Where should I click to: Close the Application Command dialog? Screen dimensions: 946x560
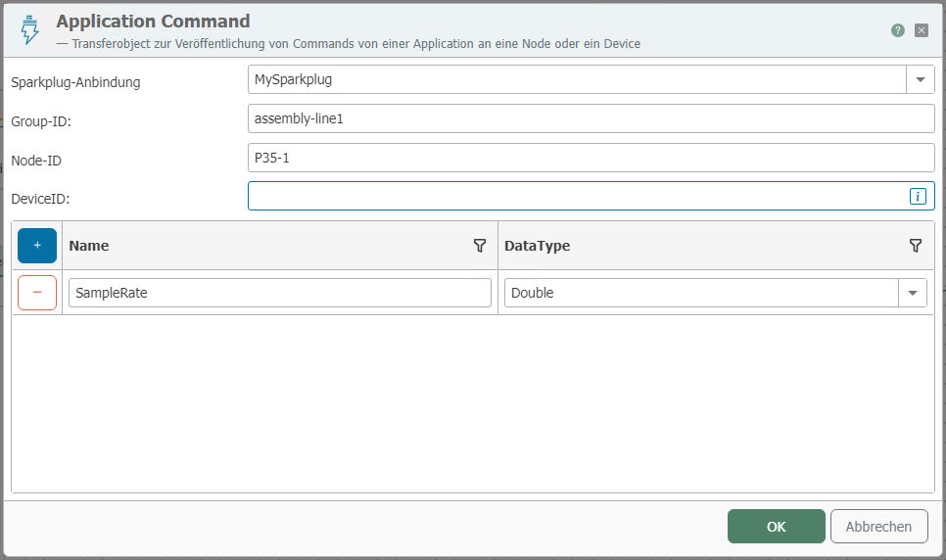point(921,30)
